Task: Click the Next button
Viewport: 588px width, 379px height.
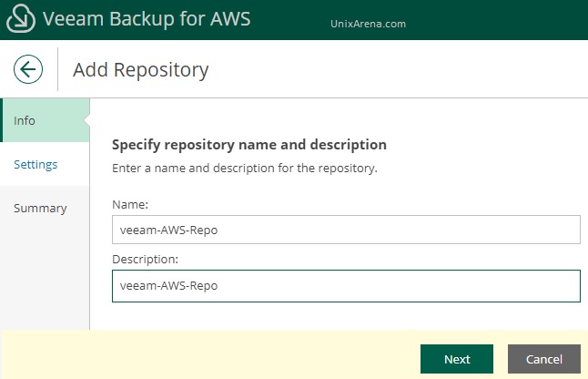Action: coord(457,359)
